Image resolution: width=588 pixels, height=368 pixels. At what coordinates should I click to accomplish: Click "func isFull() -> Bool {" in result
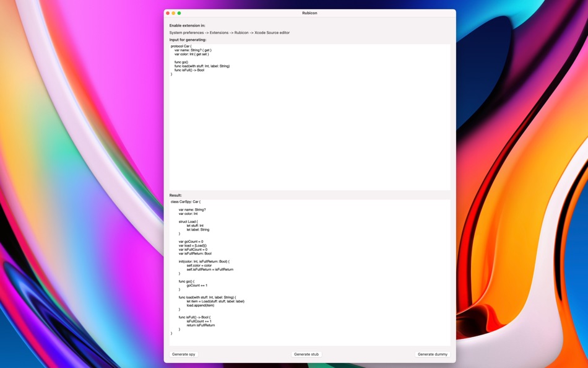194,317
